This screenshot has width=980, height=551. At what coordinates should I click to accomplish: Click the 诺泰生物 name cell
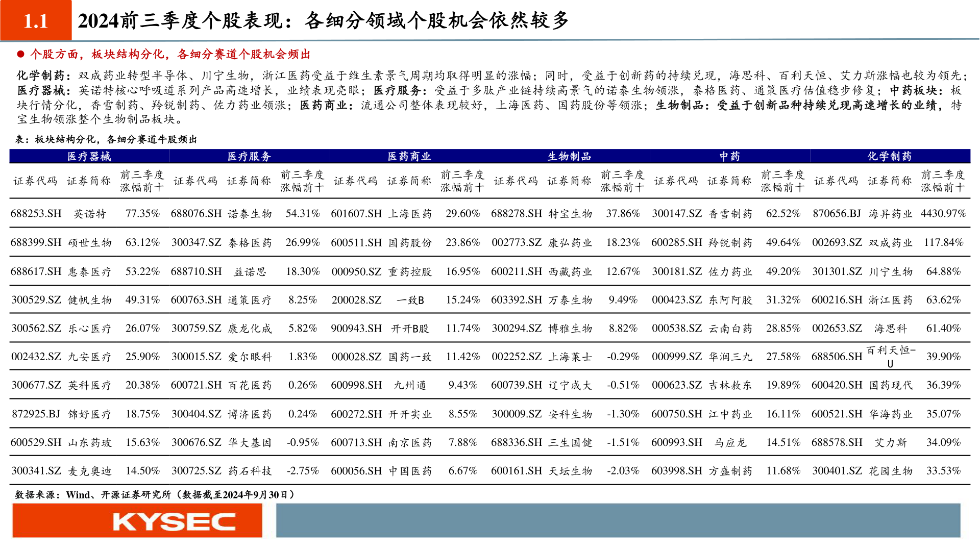pos(250,214)
